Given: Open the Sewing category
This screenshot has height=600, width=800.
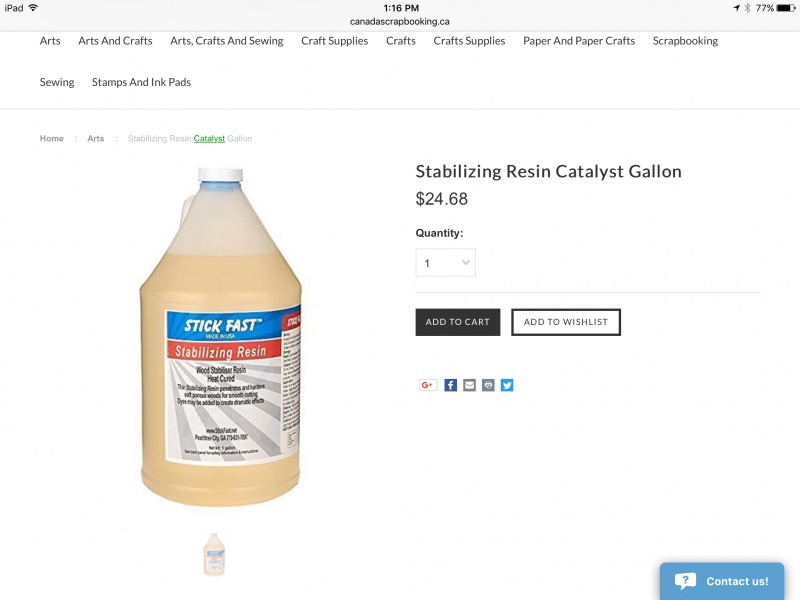Looking at the screenshot, I should pos(57,82).
